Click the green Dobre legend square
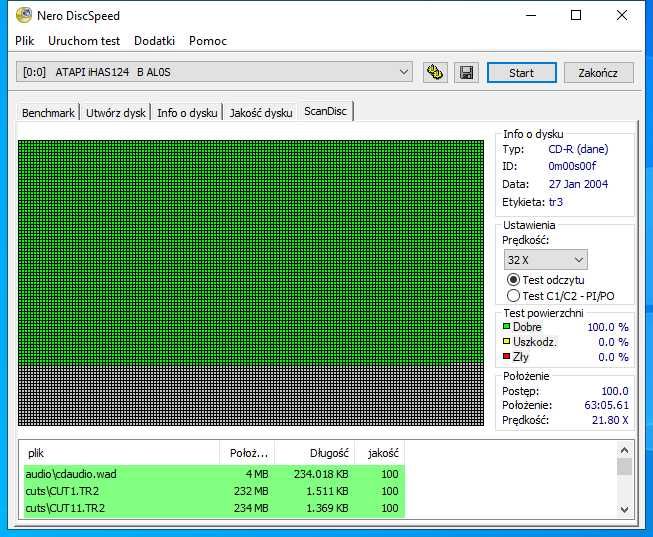Screen dimensions: 653x537 pos(506,327)
